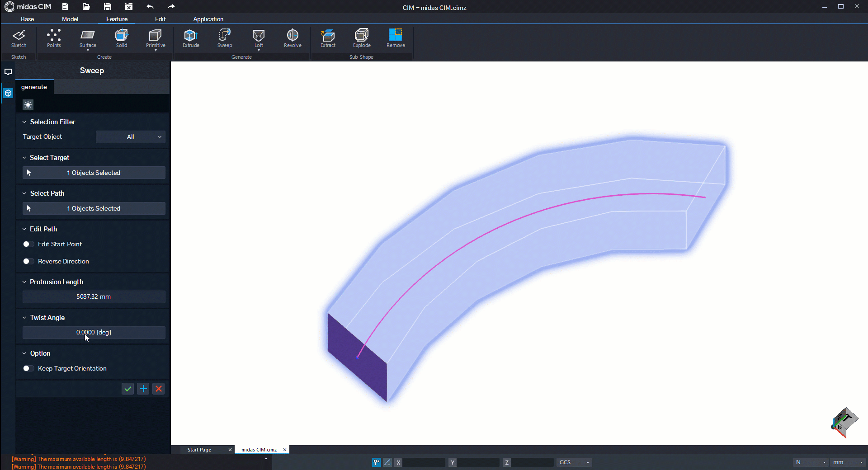
Task: Switch to the Feature ribbon tab
Action: point(117,19)
